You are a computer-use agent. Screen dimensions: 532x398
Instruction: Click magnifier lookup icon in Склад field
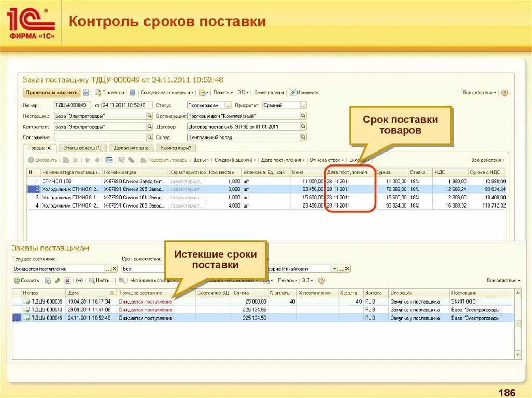[303, 137]
